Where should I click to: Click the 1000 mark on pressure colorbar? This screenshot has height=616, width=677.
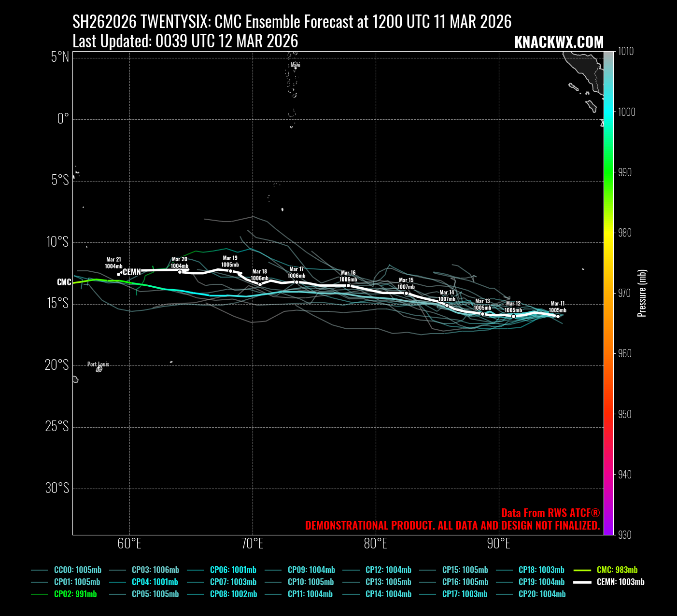(x=626, y=112)
